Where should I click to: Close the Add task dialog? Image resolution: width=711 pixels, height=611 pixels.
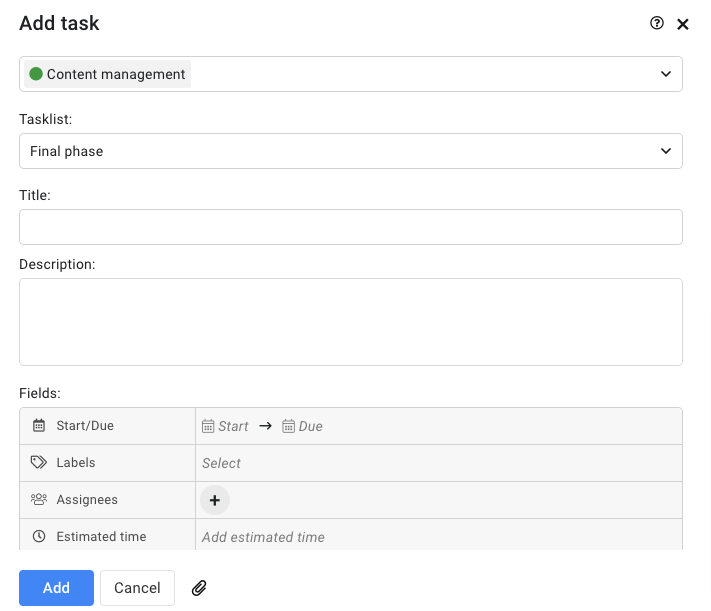682,24
